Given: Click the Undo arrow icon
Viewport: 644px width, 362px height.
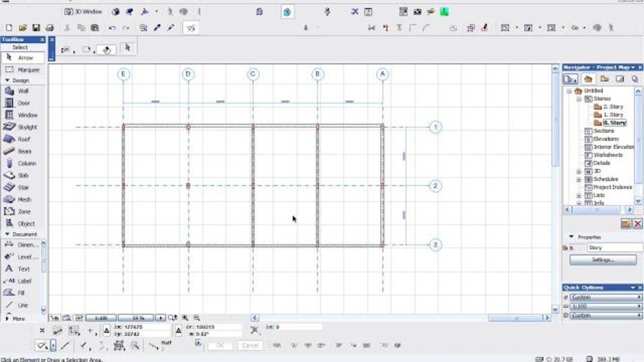Looking at the screenshot, I should (112, 28).
